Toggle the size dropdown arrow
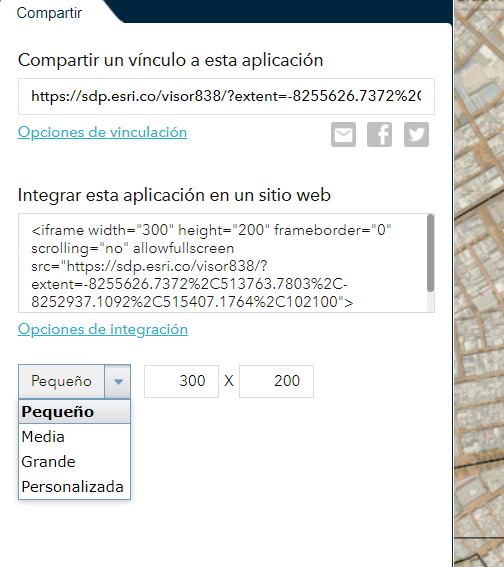 point(118,381)
